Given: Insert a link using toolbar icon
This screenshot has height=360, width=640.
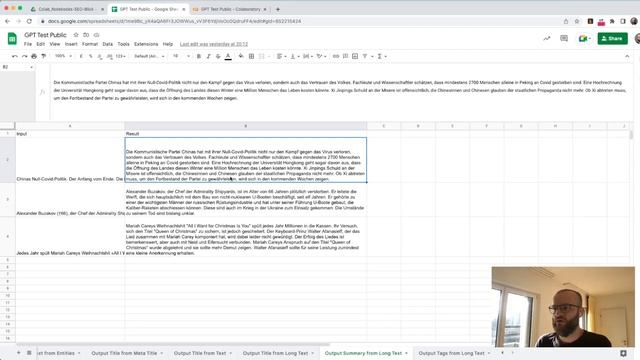Looking at the screenshot, I should pos(336,56).
